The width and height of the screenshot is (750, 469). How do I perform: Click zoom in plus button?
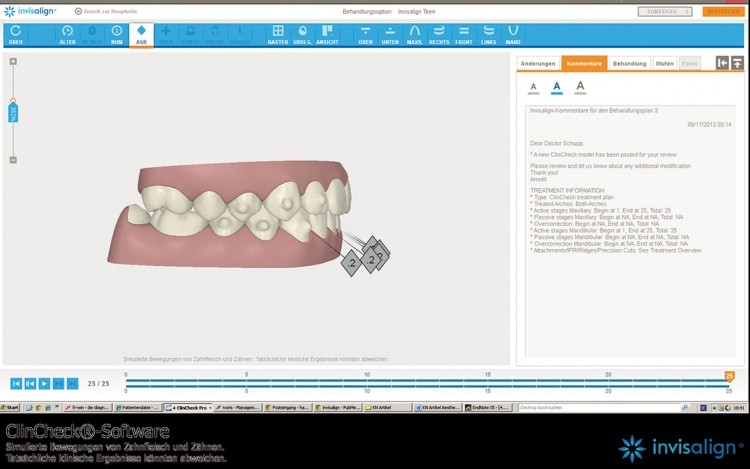[13, 61]
